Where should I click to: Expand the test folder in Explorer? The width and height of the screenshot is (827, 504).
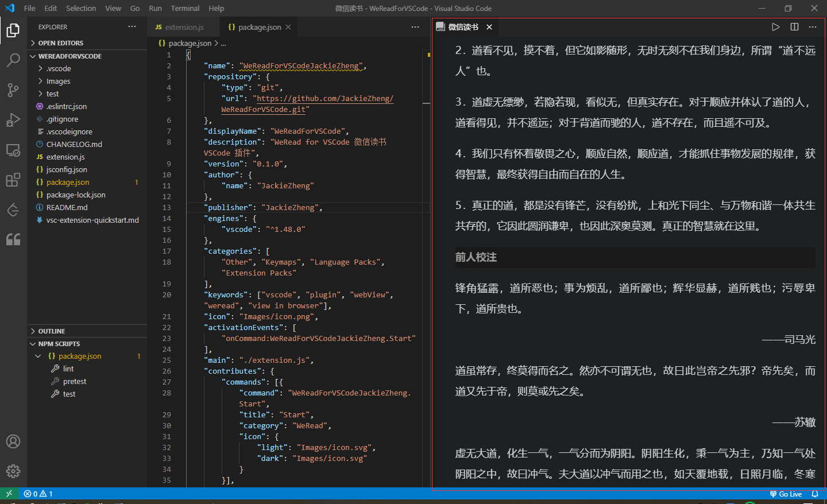pos(87,94)
